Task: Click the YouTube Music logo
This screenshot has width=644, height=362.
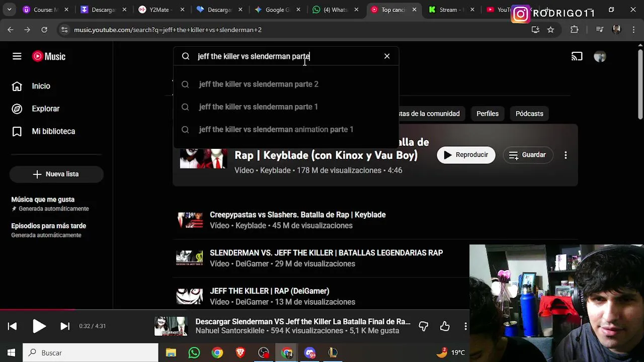Action: click(x=49, y=56)
